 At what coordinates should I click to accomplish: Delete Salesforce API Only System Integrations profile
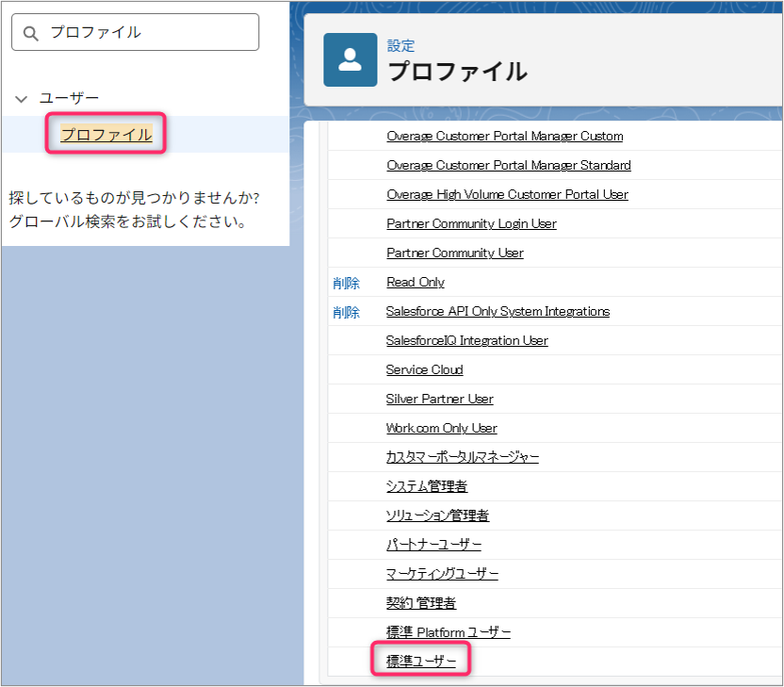346,312
